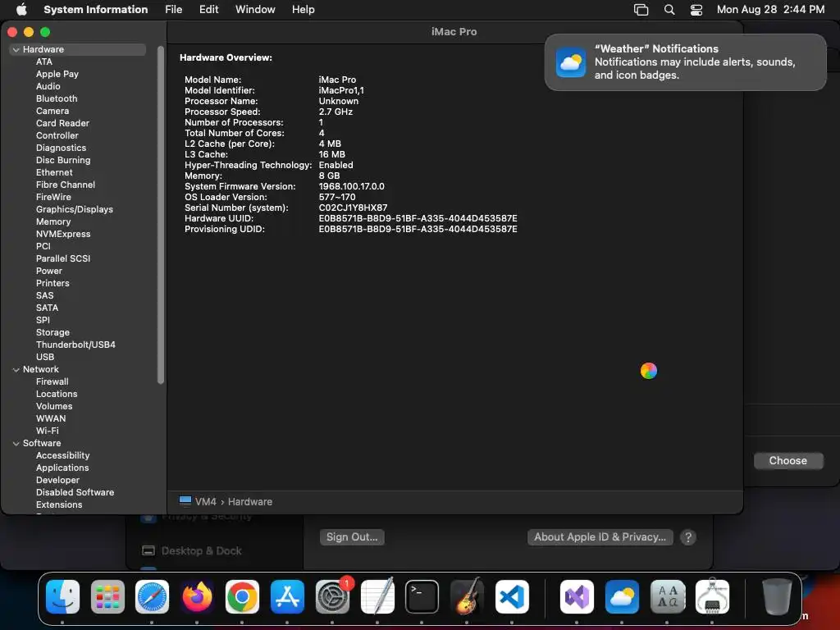Screen dimensions: 840x630
Task: Launch Firefox from the Dock
Action: (x=197, y=596)
